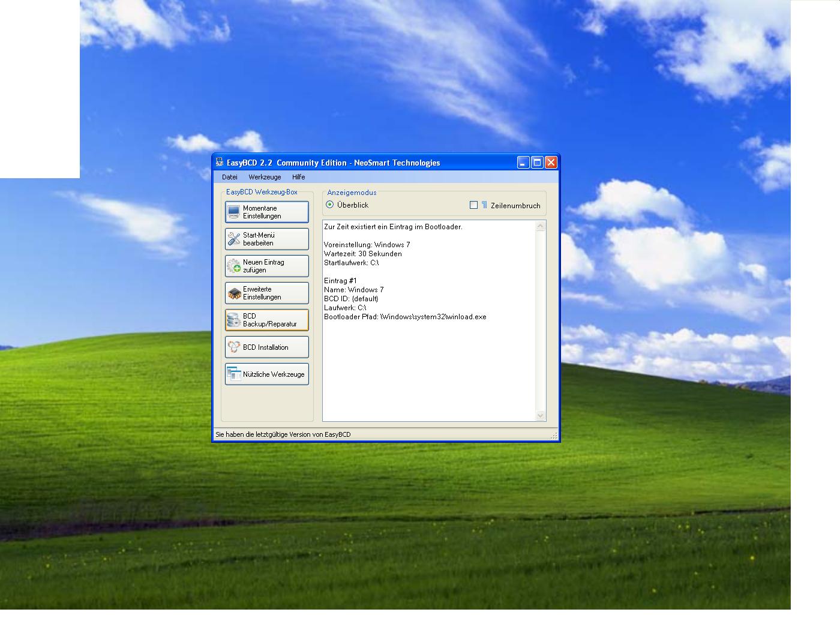Click the 'Voreinstellung: Windows 7' line
Viewport: 840px width, 630px height.
click(x=367, y=245)
